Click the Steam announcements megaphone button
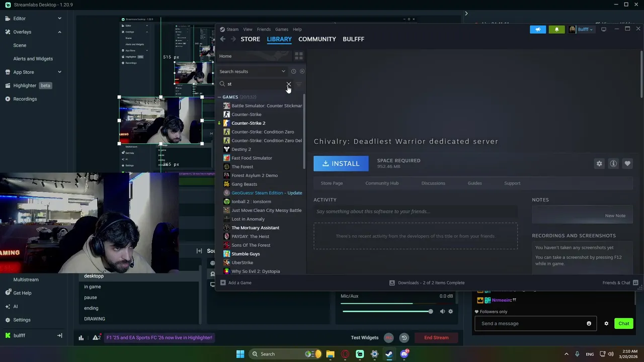Image resolution: width=644 pixels, height=362 pixels. pos(538,29)
